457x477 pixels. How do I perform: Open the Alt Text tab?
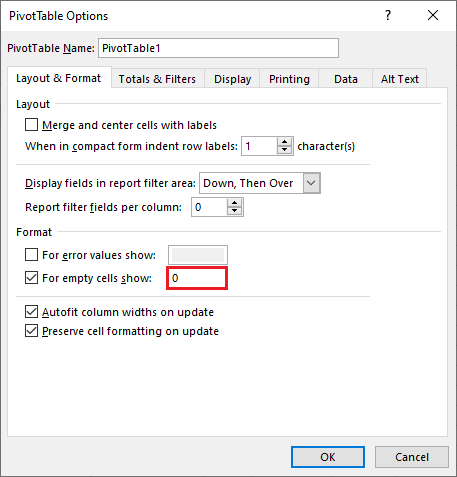tap(400, 79)
